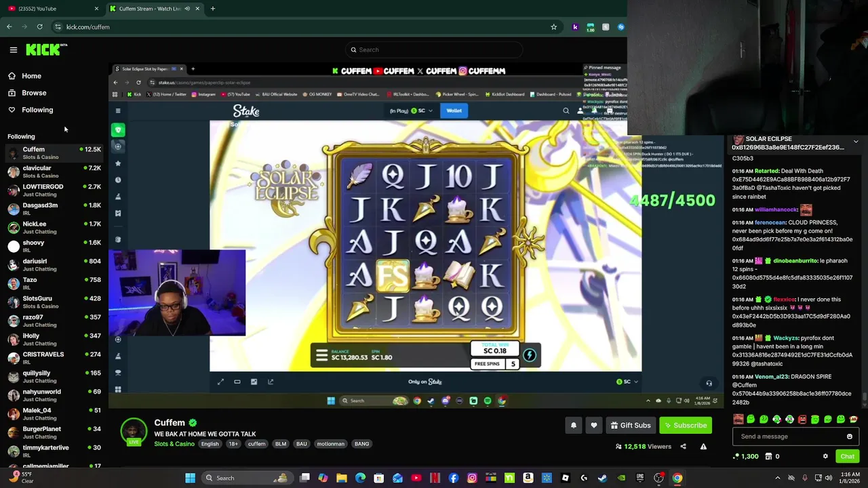Insert the first face emote into chat

[738, 420]
